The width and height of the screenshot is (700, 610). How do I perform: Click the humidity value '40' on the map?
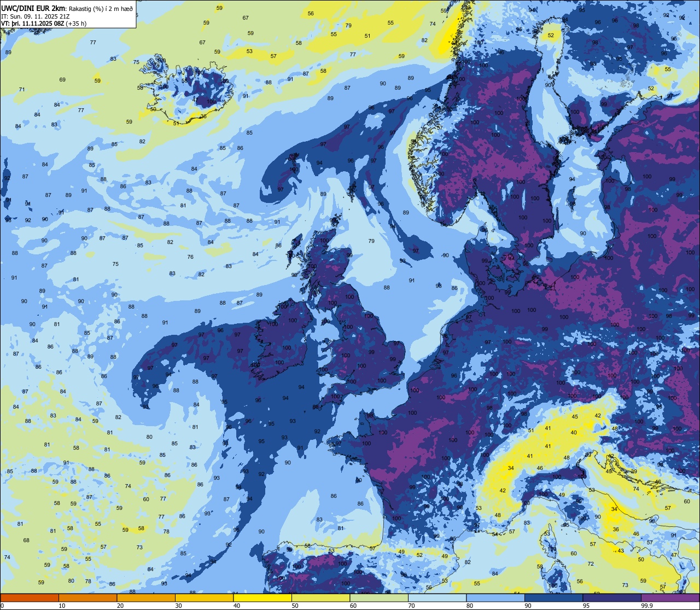[x=574, y=433]
